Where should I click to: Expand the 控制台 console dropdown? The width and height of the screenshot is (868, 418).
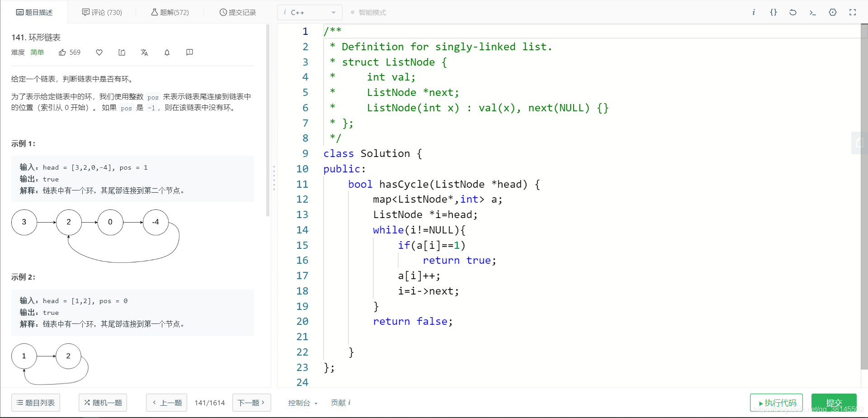pyautogui.click(x=303, y=403)
